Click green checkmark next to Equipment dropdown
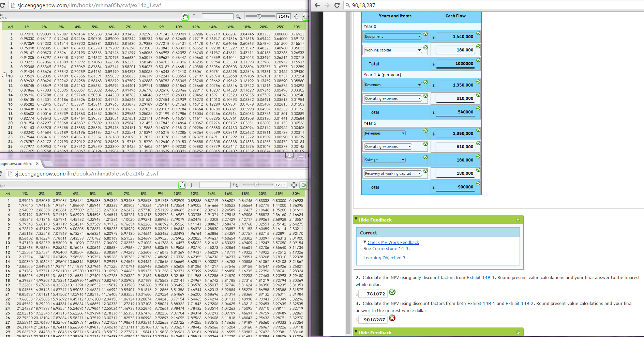This screenshot has height=337, width=644. [425, 34]
